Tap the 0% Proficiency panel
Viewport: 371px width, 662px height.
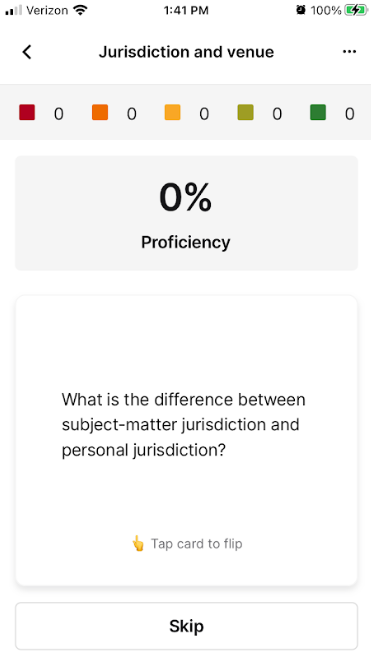187,213
